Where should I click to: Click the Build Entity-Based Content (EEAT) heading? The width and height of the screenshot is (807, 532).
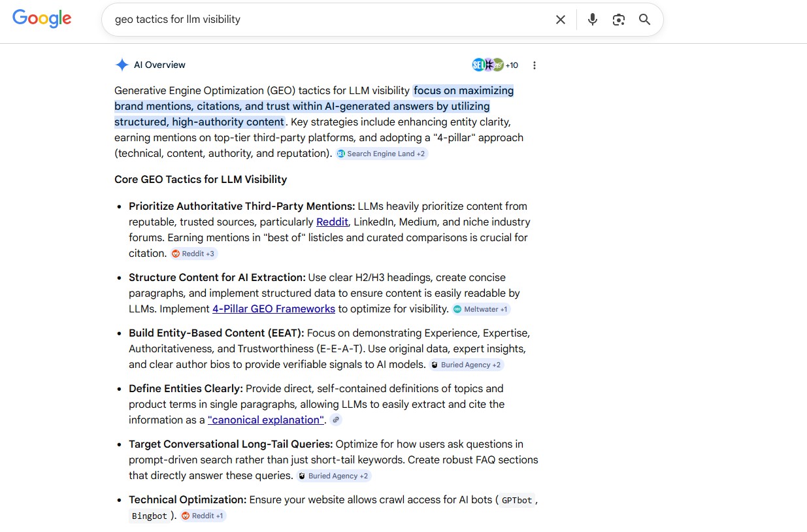[x=216, y=333]
